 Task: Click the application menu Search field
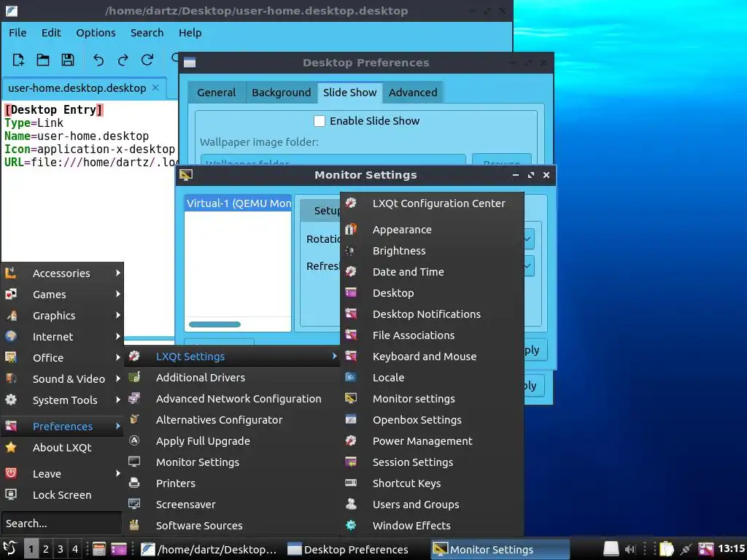coord(62,524)
